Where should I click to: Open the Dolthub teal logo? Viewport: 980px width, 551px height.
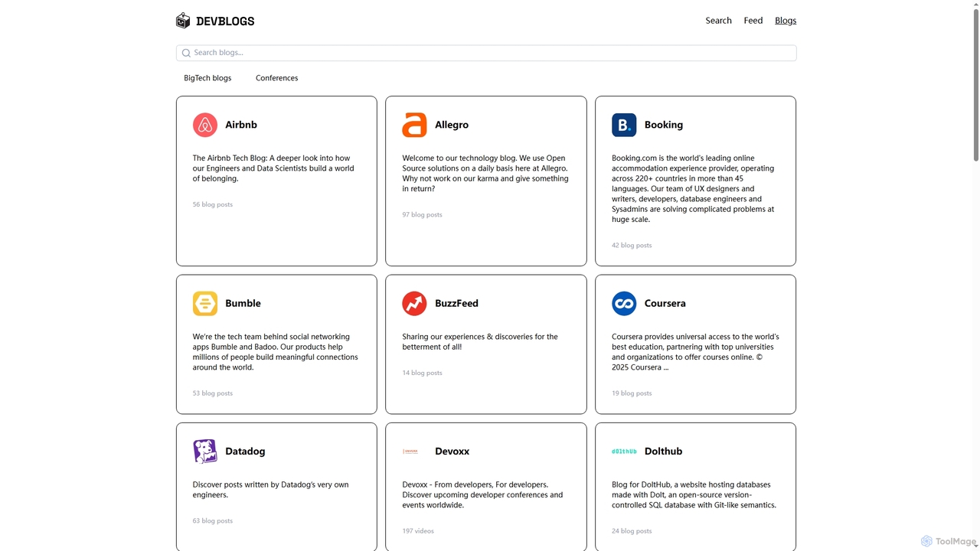624,452
